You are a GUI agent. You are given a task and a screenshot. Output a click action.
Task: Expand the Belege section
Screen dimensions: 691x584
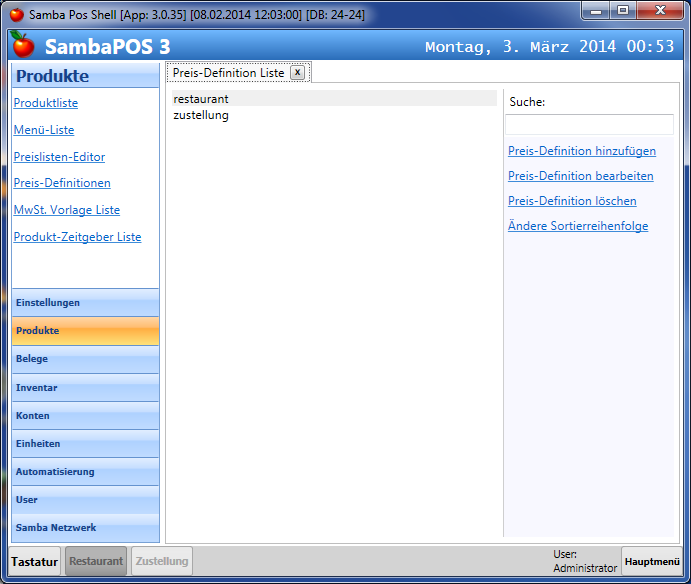(84, 359)
